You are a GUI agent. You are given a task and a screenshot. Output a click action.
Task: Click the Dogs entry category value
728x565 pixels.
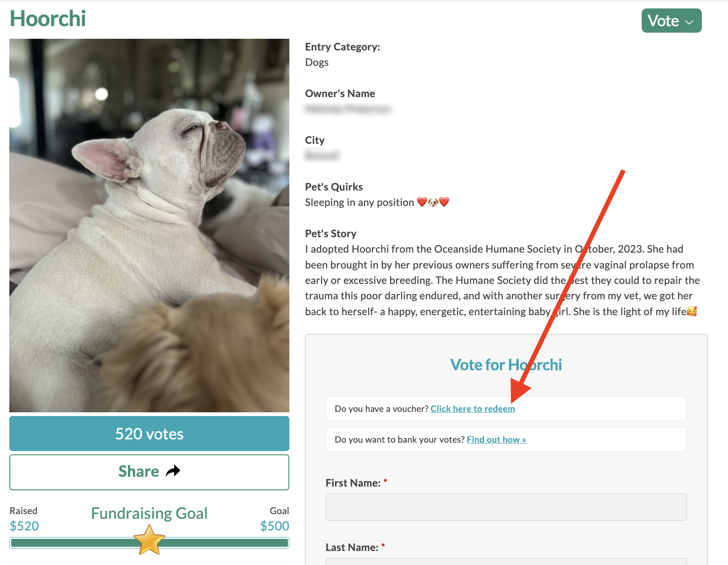[317, 63]
